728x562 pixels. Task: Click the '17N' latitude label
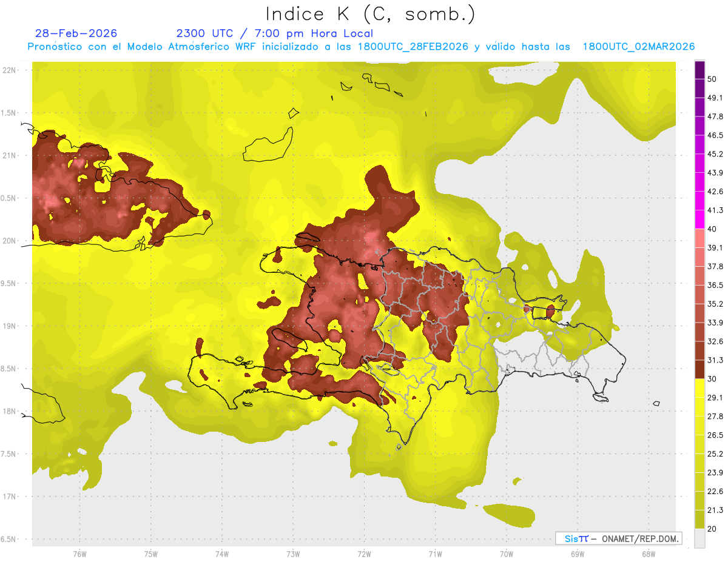point(10,497)
